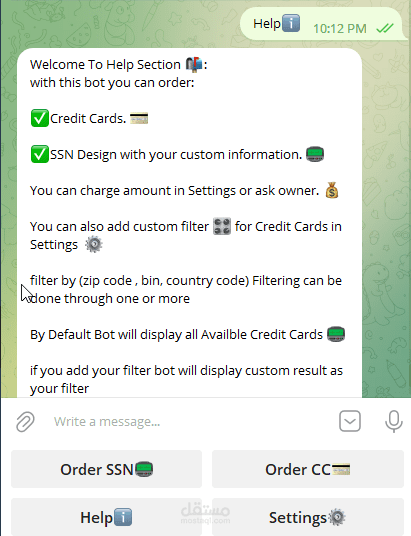The width and height of the screenshot is (411, 536).
Task: Collapse the bot keyboard using the chevron box icon
Action: (x=350, y=421)
